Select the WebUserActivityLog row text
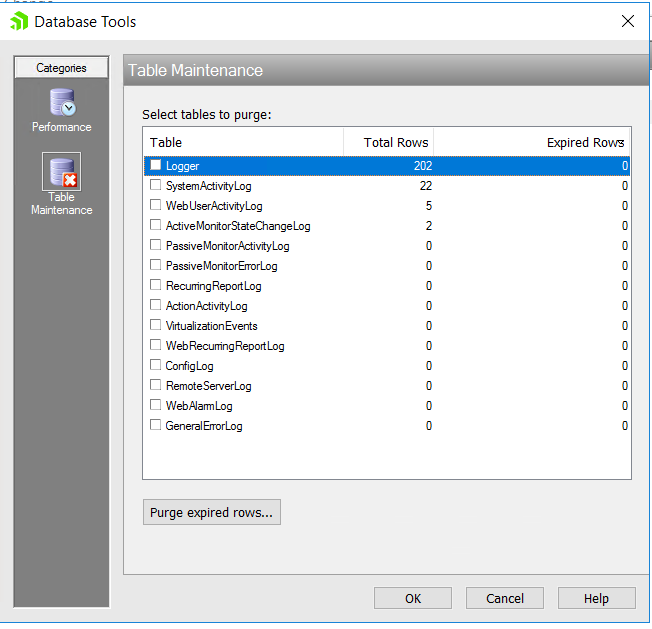 pos(214,206)
